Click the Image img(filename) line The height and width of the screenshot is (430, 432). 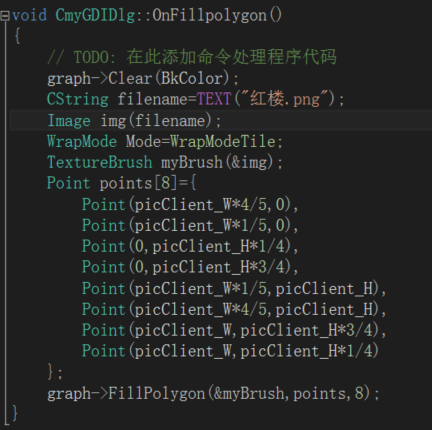pos(134,120)
